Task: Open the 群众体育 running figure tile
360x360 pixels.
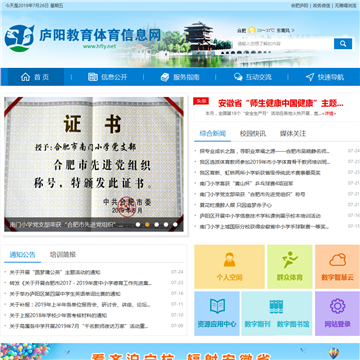Action: [290, 267]
